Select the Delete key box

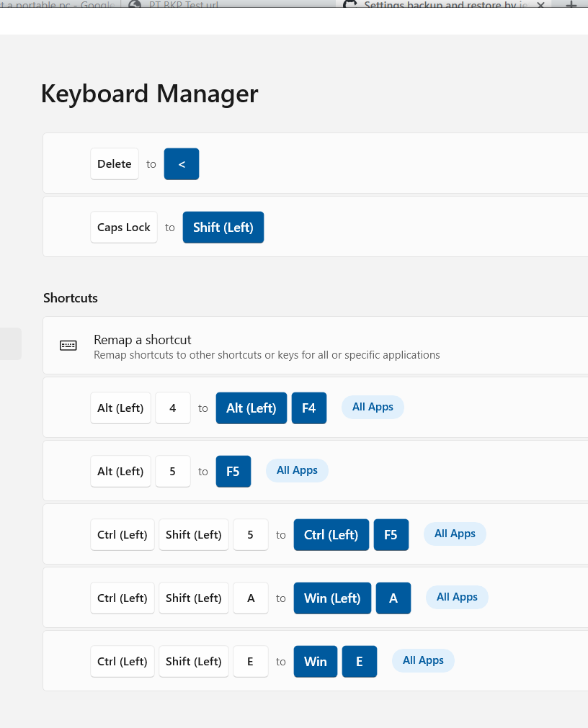coord(115,164)
